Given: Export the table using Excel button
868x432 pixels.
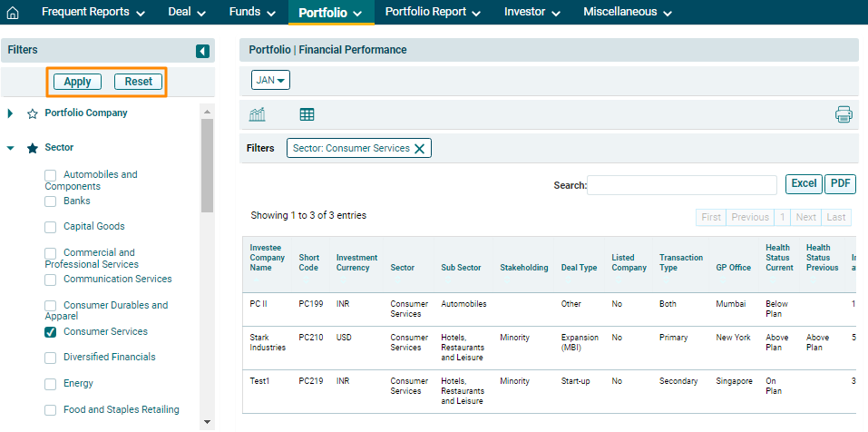Looking at the screenshot, I should point(804,183).
